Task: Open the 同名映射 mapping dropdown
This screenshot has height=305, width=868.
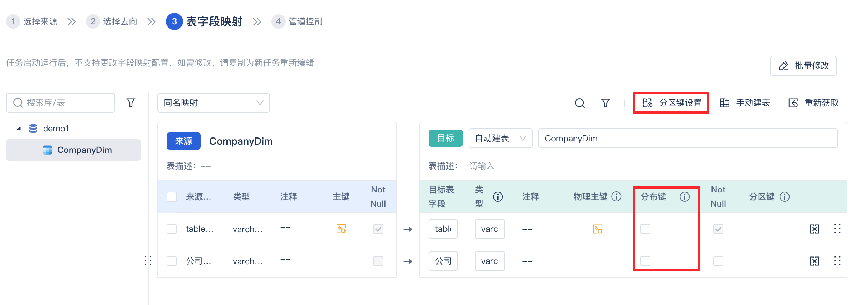Action: 213,103
